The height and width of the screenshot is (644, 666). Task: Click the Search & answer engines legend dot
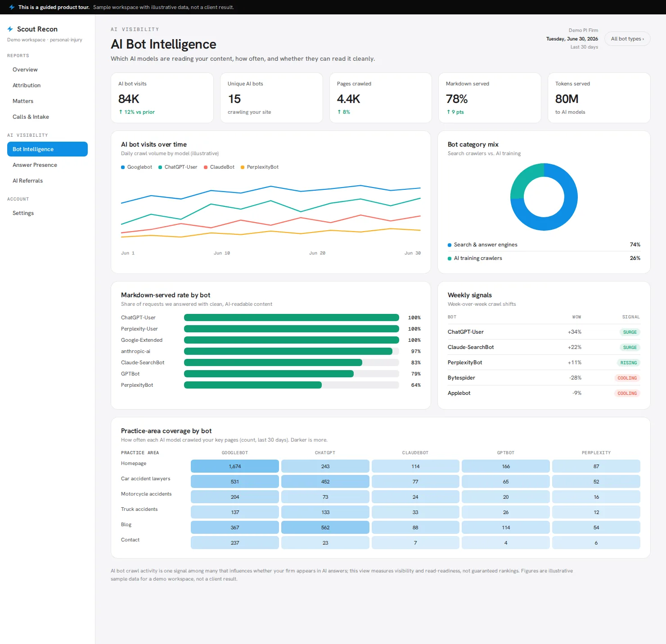tap(450, 245)
